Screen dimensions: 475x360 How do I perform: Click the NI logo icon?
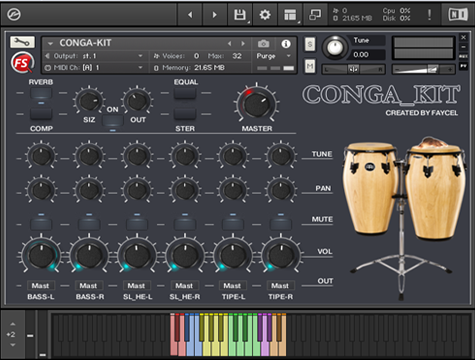458,14
